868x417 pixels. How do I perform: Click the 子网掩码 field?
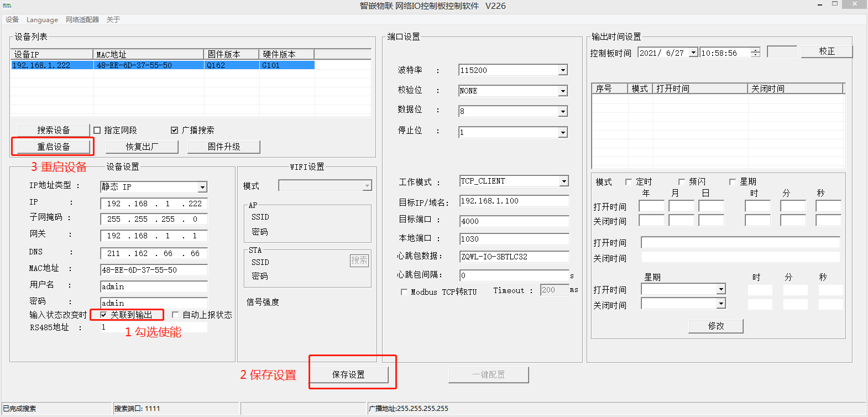[x=154, y=219]
